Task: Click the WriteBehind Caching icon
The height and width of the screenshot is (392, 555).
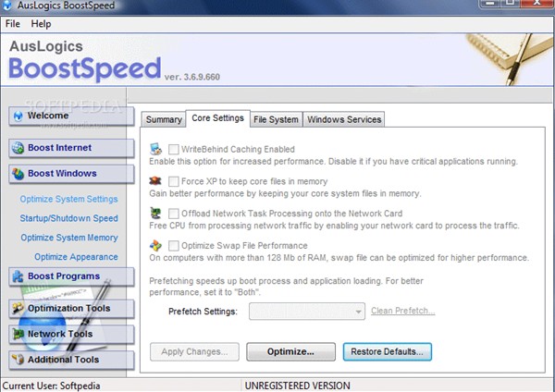Action: coord(155,149)
